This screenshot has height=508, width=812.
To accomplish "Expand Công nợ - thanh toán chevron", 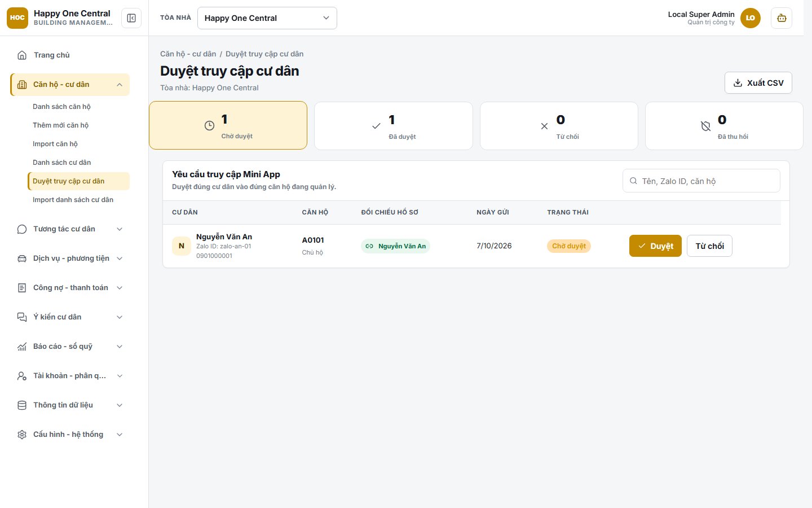I will coord(120,288).
